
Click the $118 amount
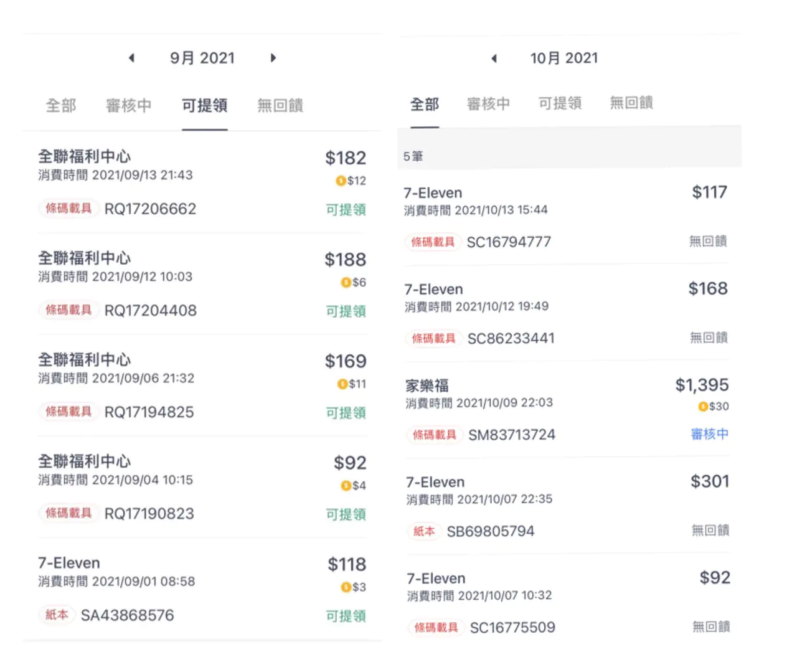point(347,564)
